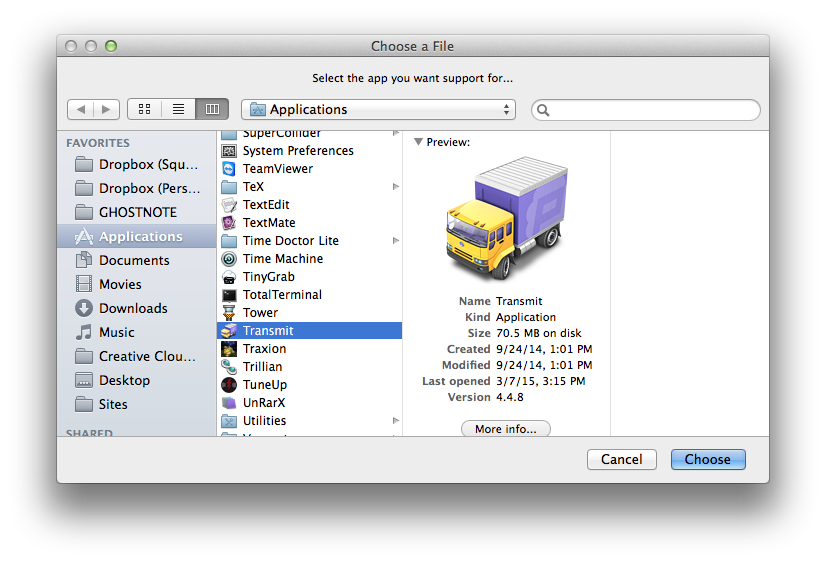Open the Applications path dropdown
The width and height of the screenshot is (826, 562).
click(378, 110)
